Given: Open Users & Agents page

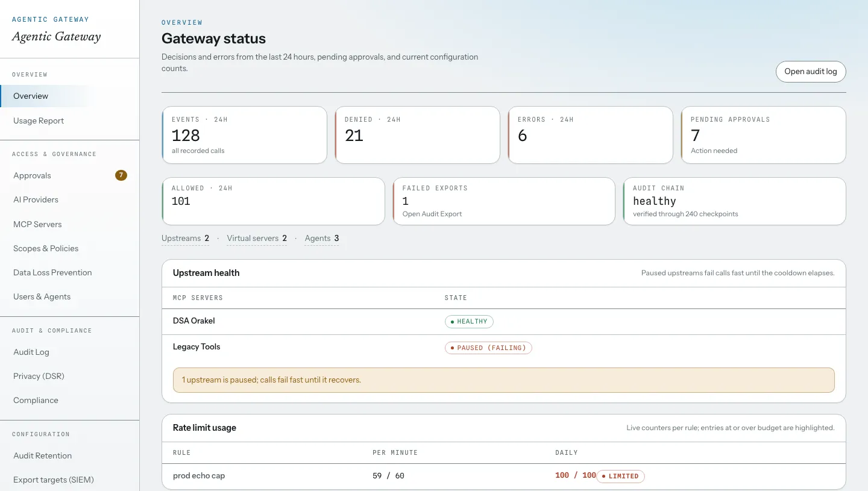Looking at the screenshot, I should 69,296.
